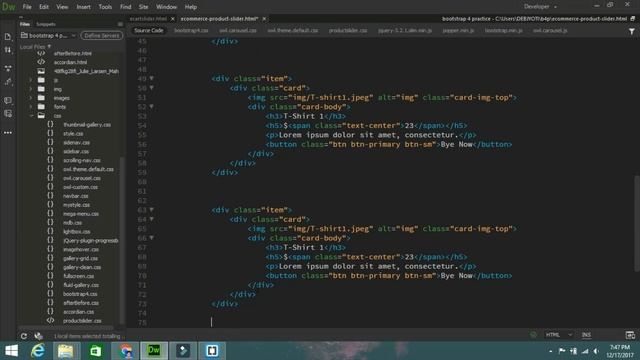Click the green lint status icon in status bar

533,335
